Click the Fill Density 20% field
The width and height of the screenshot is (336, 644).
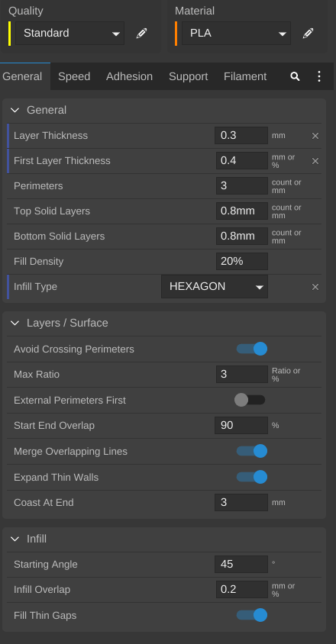pyautogui.click(x=242, y=261)
